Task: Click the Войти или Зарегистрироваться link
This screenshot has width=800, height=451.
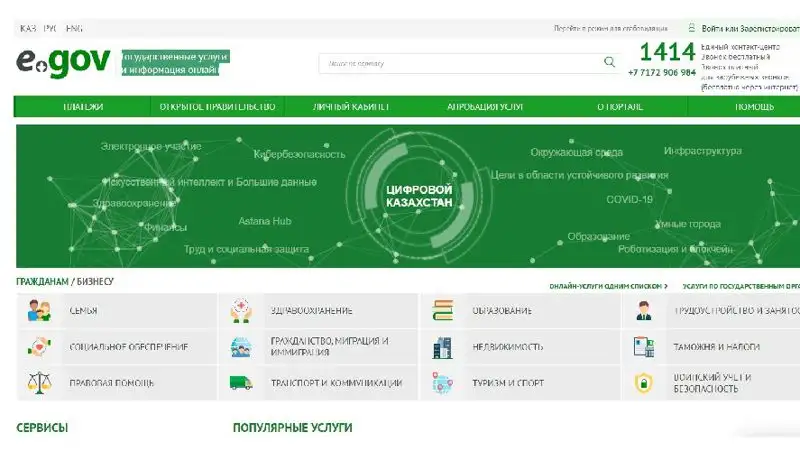Action: tap(751, 29)
